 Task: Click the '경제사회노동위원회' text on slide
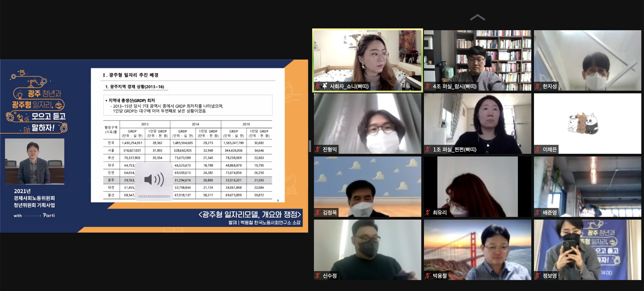34,198
